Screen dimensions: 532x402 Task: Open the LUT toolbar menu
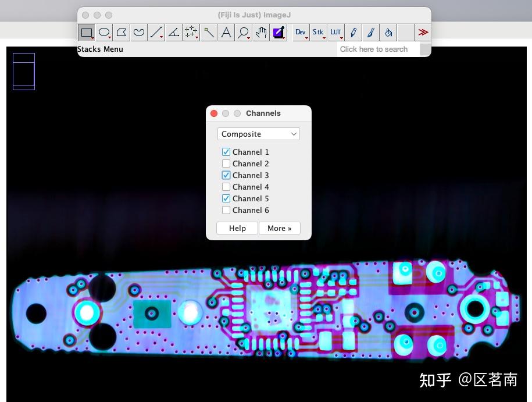[x=334, y=32]
